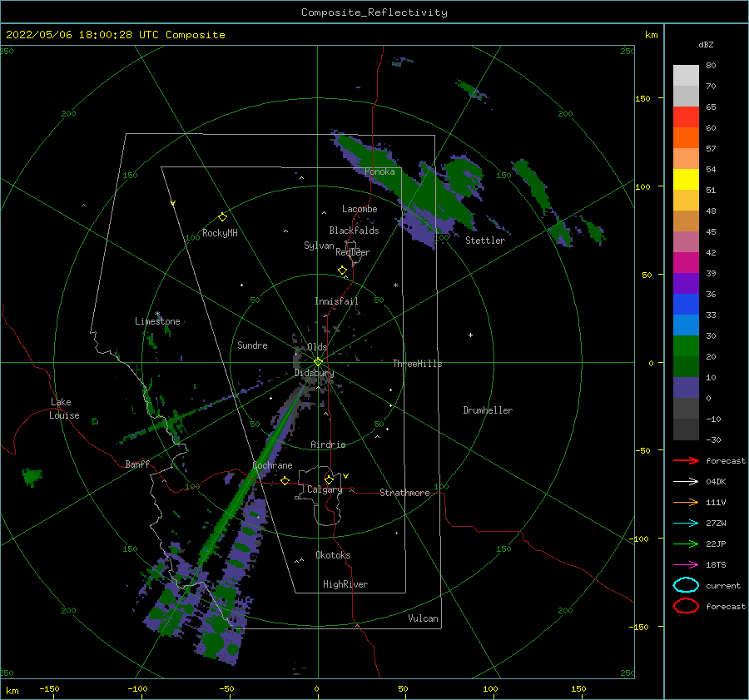The height and width of the screenshot is (700, 749).
Task: Click the yellow radar center diamond marker
Action: tap(318, 362)
